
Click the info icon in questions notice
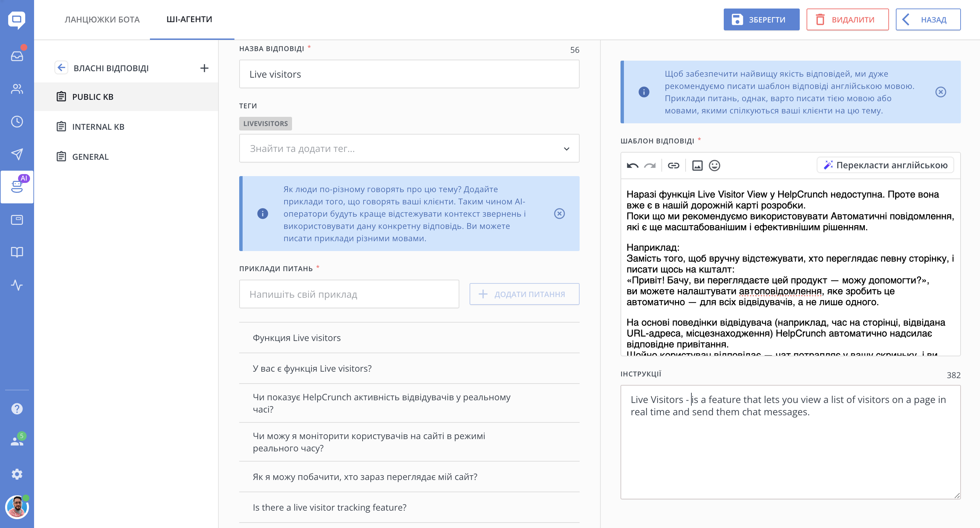point(262,214)
